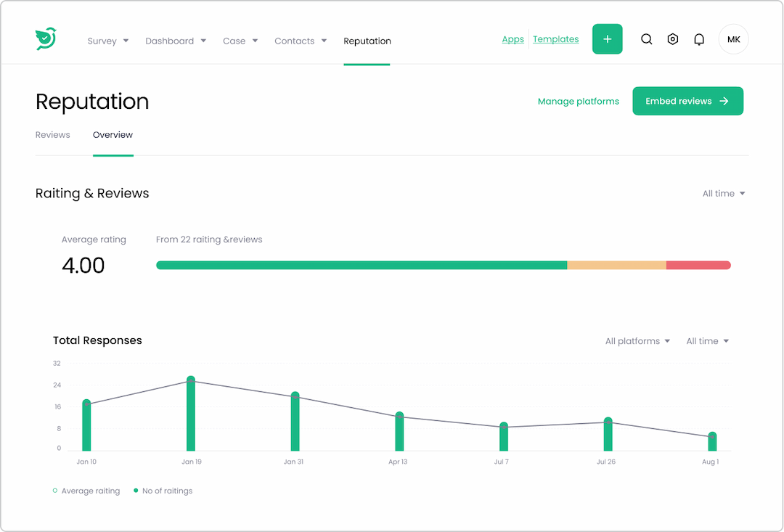Click the green bird logo icon

coord(46,39)
